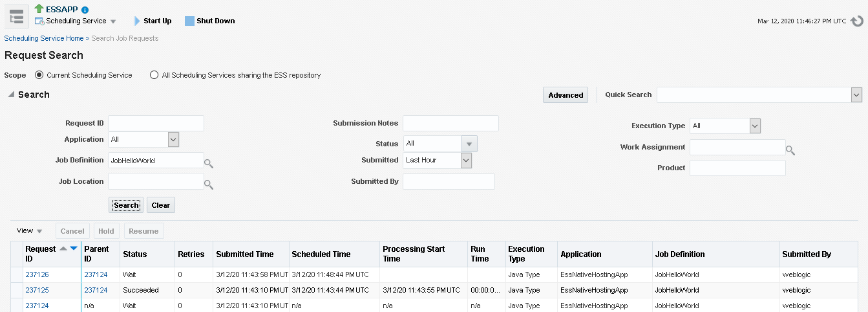Click the refresh page icon
Viewport: 868px width, 312px height.
pos(857,21)
